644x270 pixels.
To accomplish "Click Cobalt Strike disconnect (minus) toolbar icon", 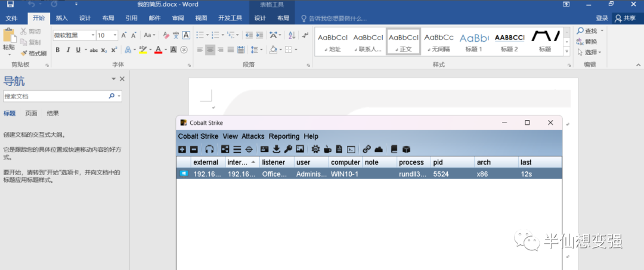I will point(194,149).
